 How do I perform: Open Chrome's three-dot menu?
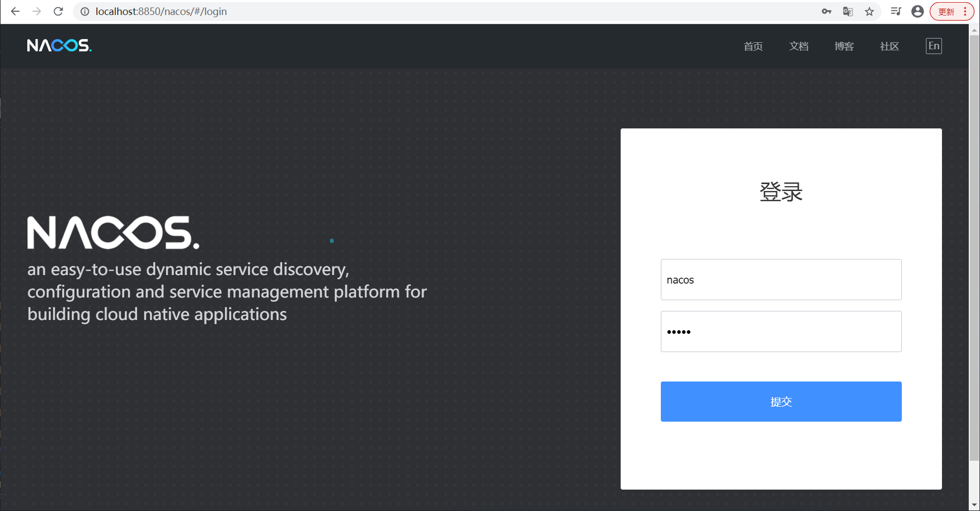point(965,11)
